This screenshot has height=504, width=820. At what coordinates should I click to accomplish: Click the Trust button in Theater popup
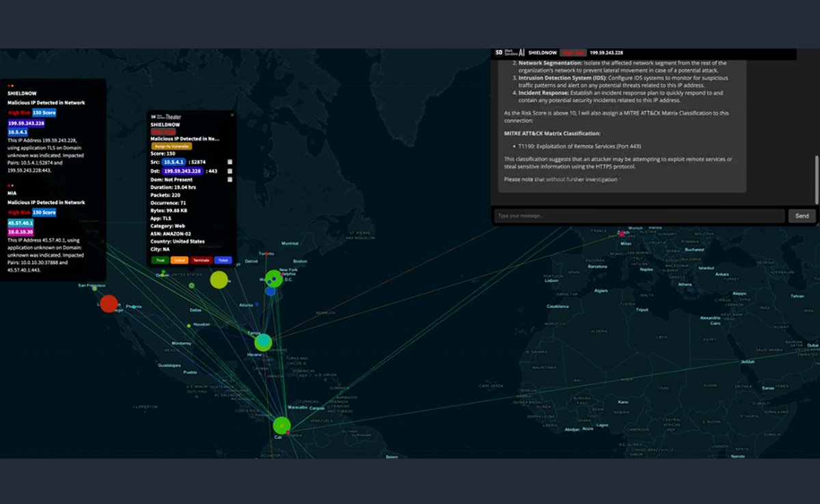[161, 260]
